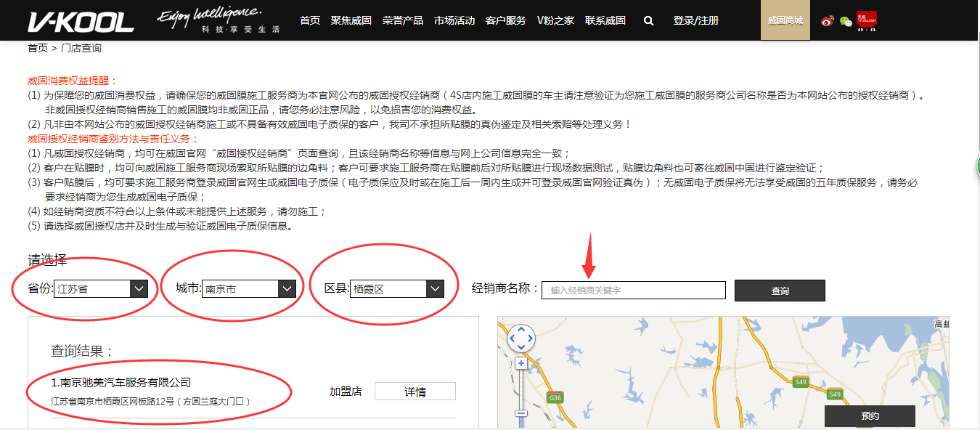Zoom in the map with the plus button
The height and width of the screenshot is (430, 980).
click(520, 363)
